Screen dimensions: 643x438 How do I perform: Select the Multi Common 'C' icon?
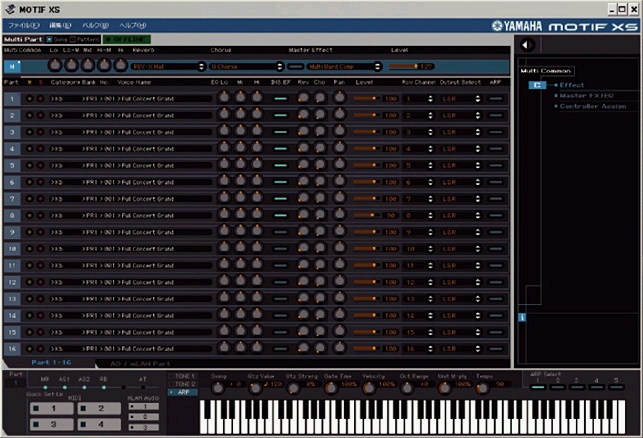coord(537,85)
